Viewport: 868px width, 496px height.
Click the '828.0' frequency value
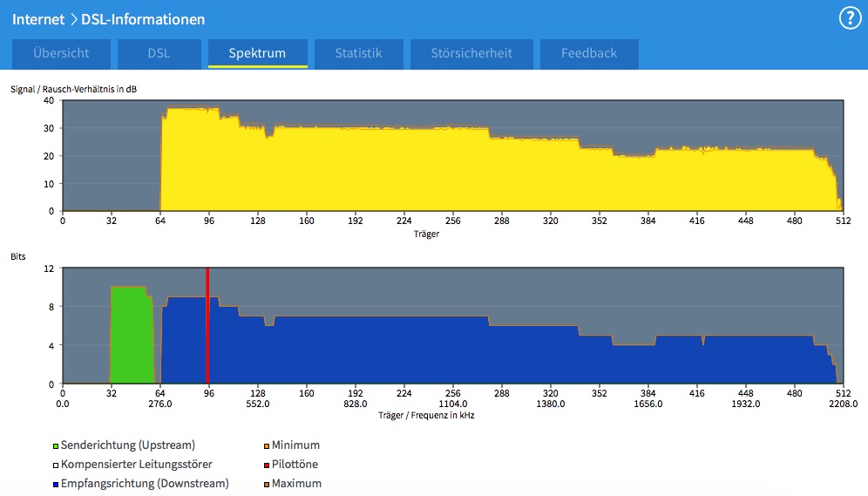pos(355,404)
